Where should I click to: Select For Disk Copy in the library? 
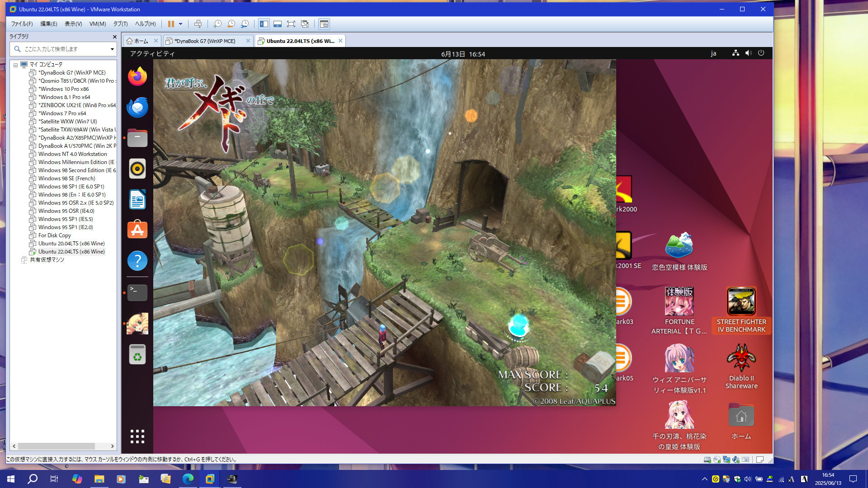(x=50, y=235)
